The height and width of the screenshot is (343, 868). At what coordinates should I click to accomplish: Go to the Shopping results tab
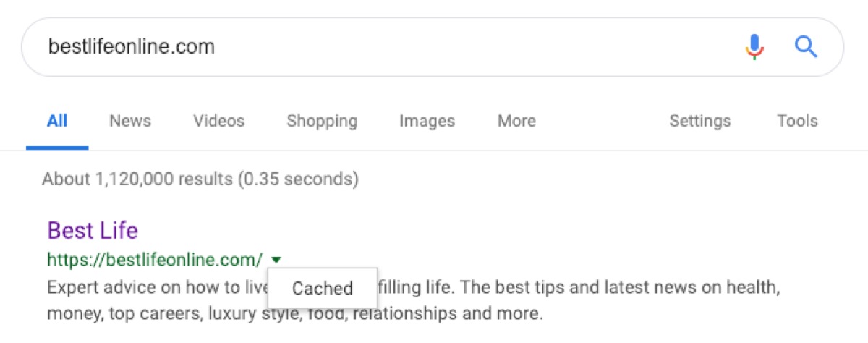322,121
